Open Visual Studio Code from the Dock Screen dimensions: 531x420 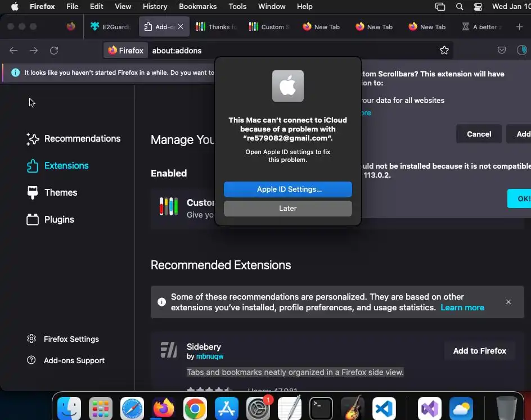click(384, 408)
